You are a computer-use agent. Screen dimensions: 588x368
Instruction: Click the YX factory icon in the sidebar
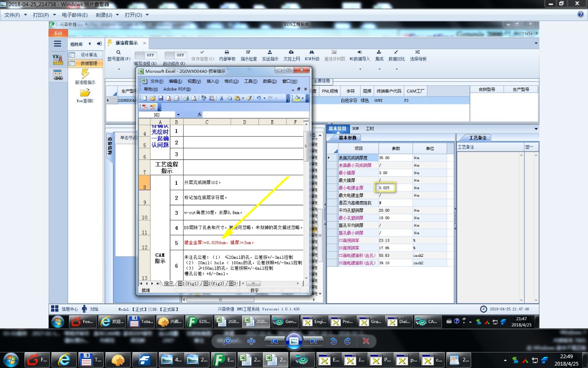point(58,60)
